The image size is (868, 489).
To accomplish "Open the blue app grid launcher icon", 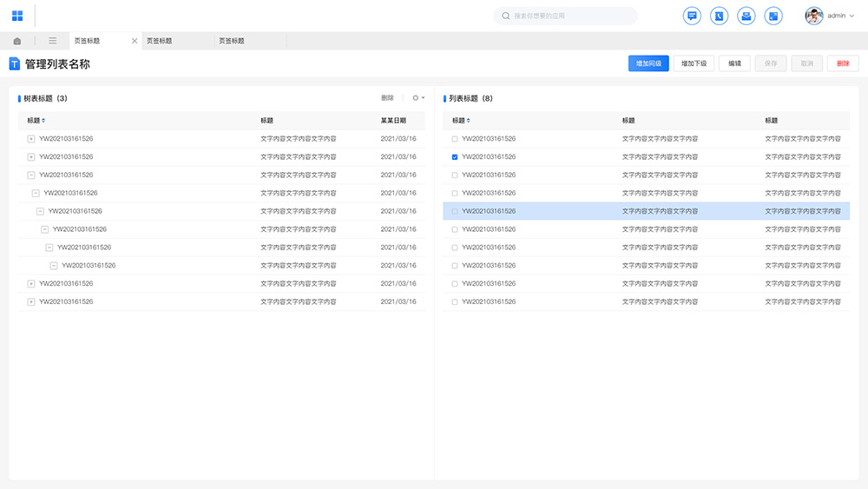I will click(17, 16).
